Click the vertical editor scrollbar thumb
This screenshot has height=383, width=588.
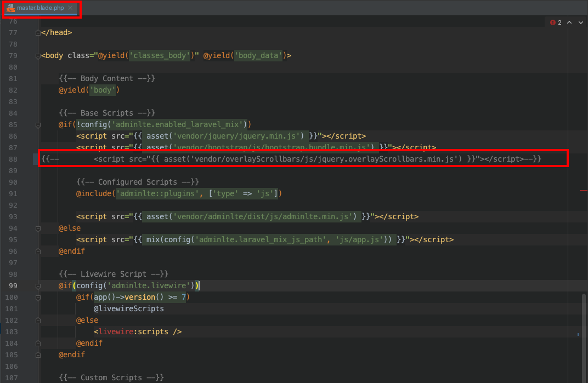point(584,338)
